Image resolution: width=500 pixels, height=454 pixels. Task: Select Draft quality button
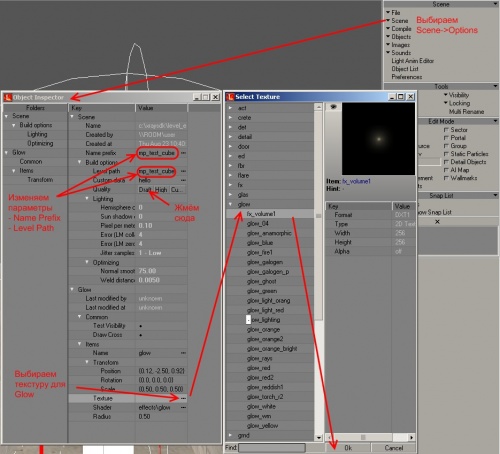(x=145, y=189)
